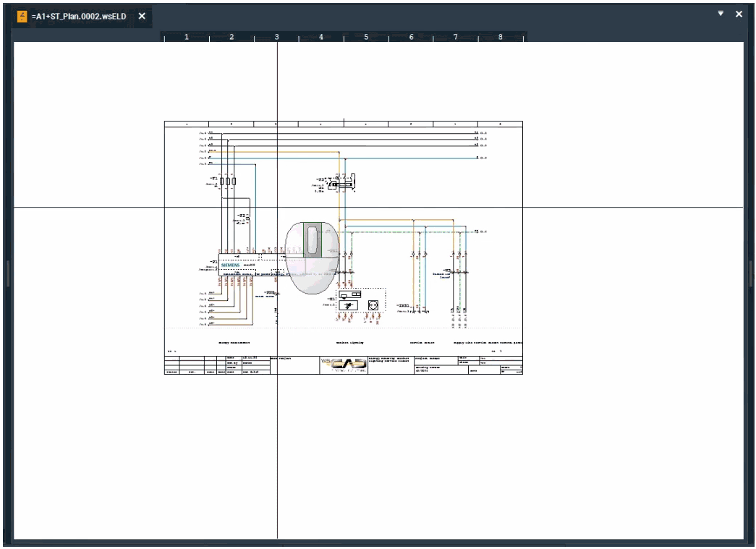Open the document list dropdown arrow at top right

pos(721,14)
